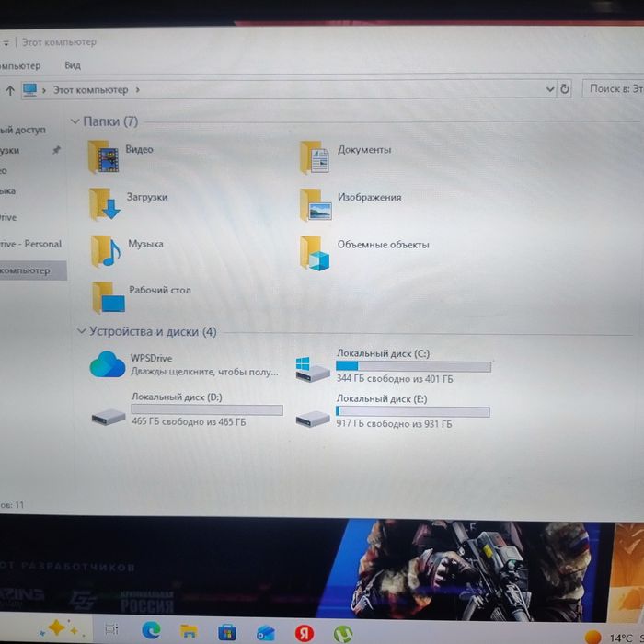Click the sparkle stars taskbar icon

pos(60,628)
